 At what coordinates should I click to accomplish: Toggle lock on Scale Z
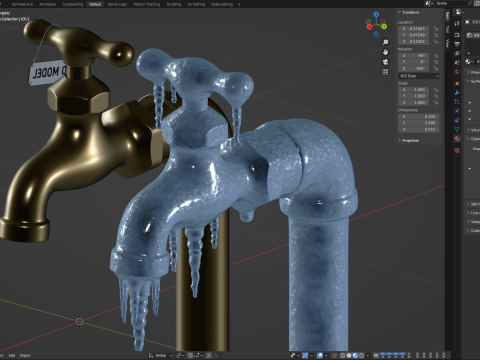(436, 102)
